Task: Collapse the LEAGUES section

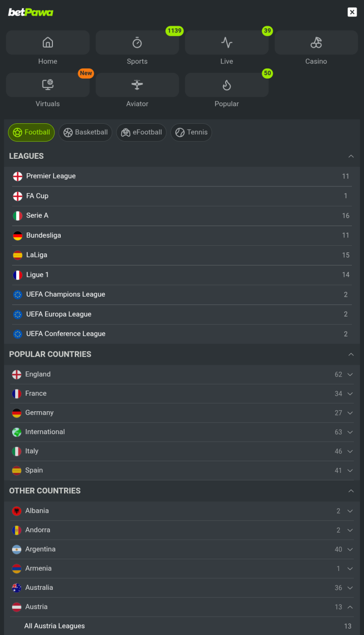Action: tap(351, 156)
